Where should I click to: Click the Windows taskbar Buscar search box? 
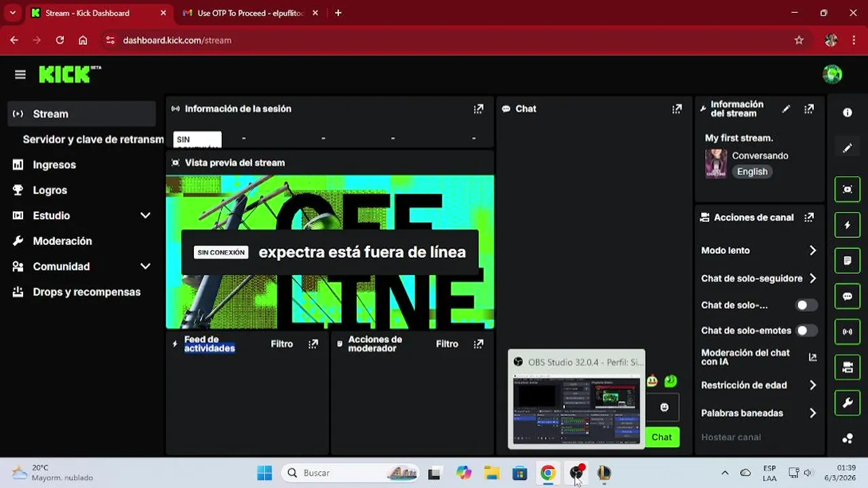351,473
